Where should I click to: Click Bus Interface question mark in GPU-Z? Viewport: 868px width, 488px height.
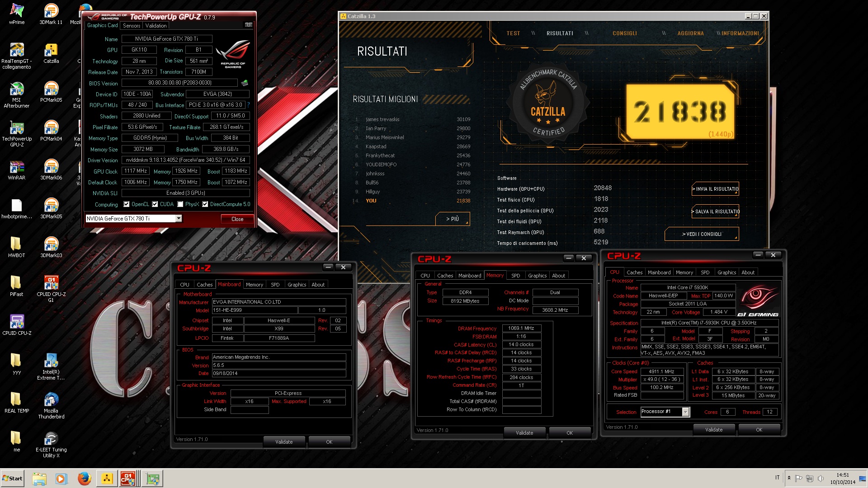(x=248, y=105)
